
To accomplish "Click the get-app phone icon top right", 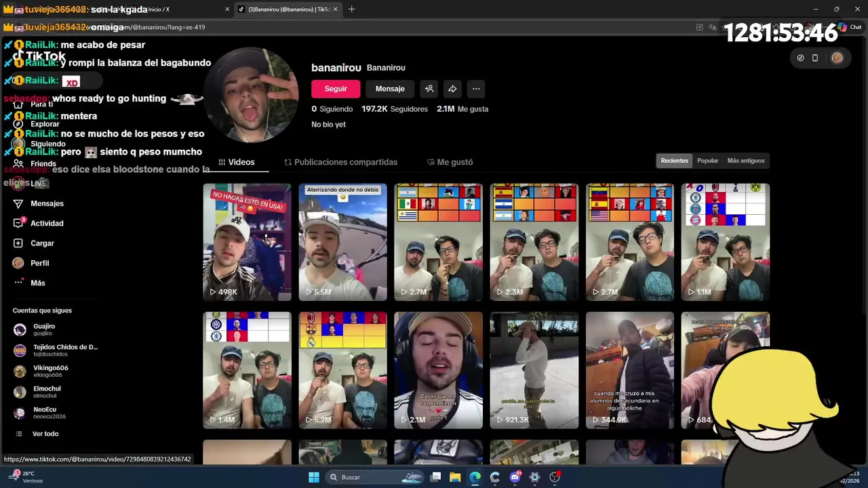I will [x=815, y=58].
